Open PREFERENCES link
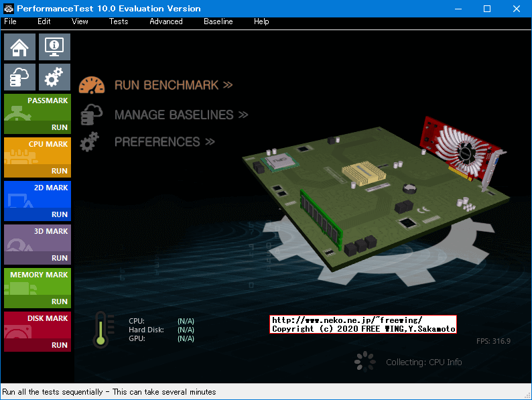Screen dimensions: 532x400 pos(165,142)
